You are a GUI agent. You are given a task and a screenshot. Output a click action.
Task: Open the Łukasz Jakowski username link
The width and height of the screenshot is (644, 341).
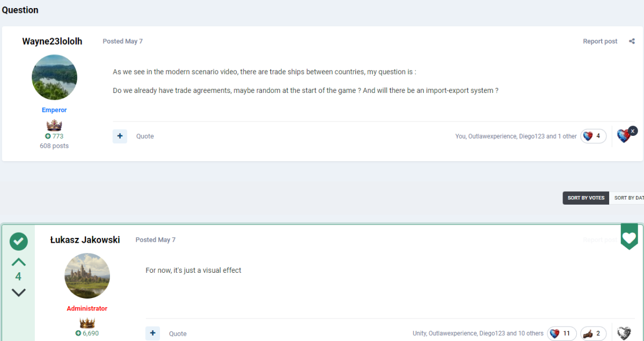click(85, 240)
